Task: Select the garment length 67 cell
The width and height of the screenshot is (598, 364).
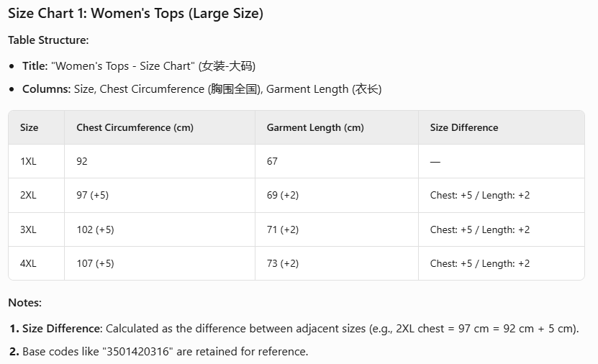Action: click(x=272, y=161)
